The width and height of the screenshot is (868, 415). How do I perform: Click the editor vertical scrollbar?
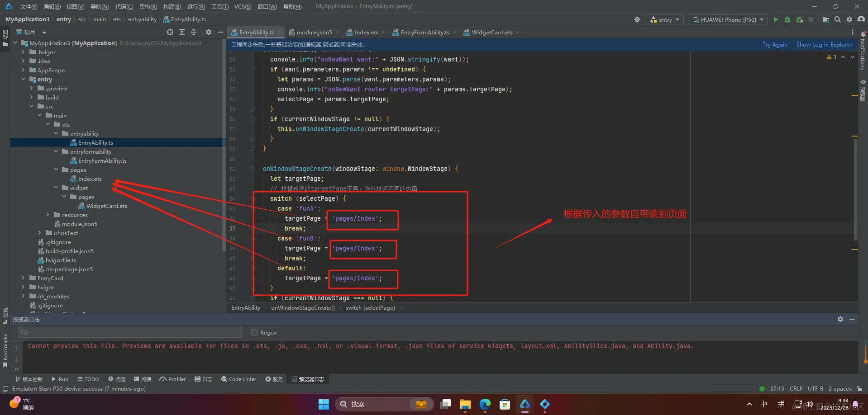855,190
